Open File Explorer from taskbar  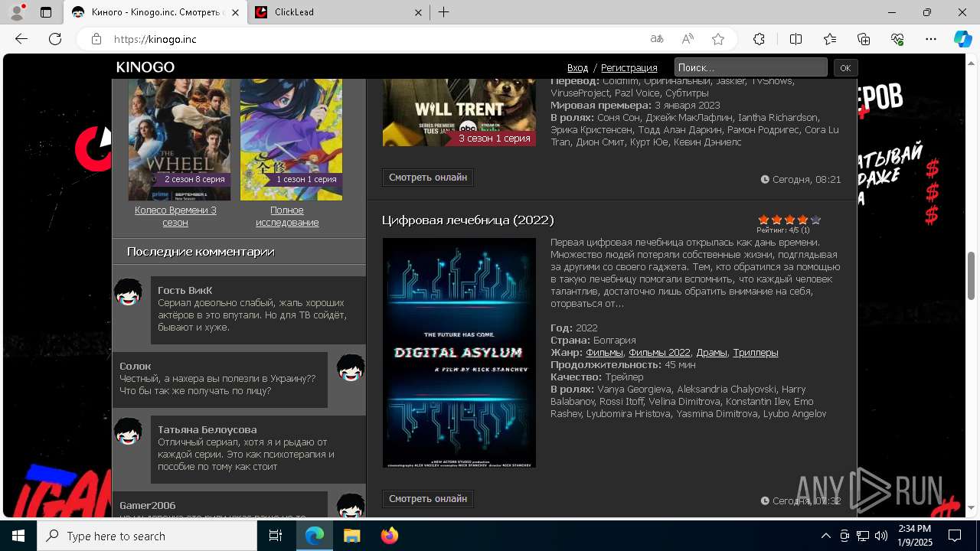click(x=352, y=536)
